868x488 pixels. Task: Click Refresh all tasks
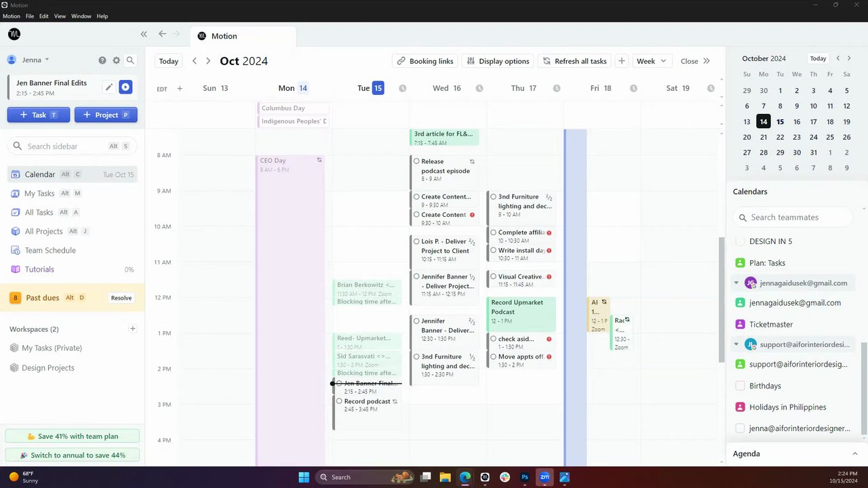click(x=575, y=61)
